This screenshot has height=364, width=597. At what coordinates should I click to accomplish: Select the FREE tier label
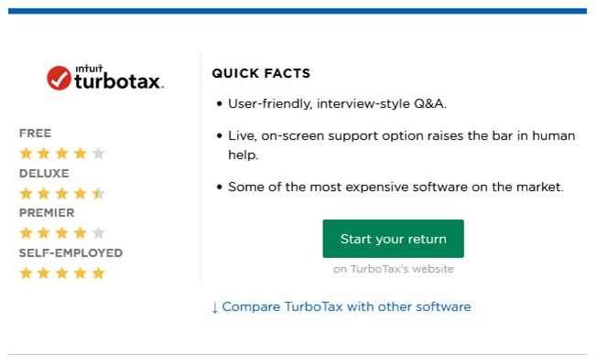pos(35,134)
